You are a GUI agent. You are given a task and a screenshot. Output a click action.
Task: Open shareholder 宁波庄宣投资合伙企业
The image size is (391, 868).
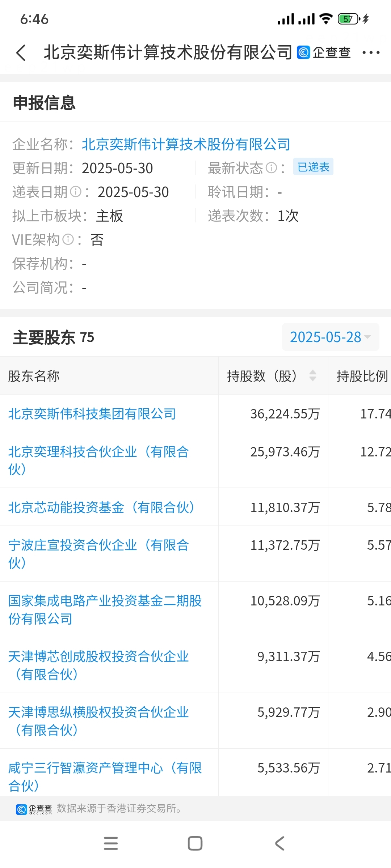pyautogui.click(x=98, y=554)
